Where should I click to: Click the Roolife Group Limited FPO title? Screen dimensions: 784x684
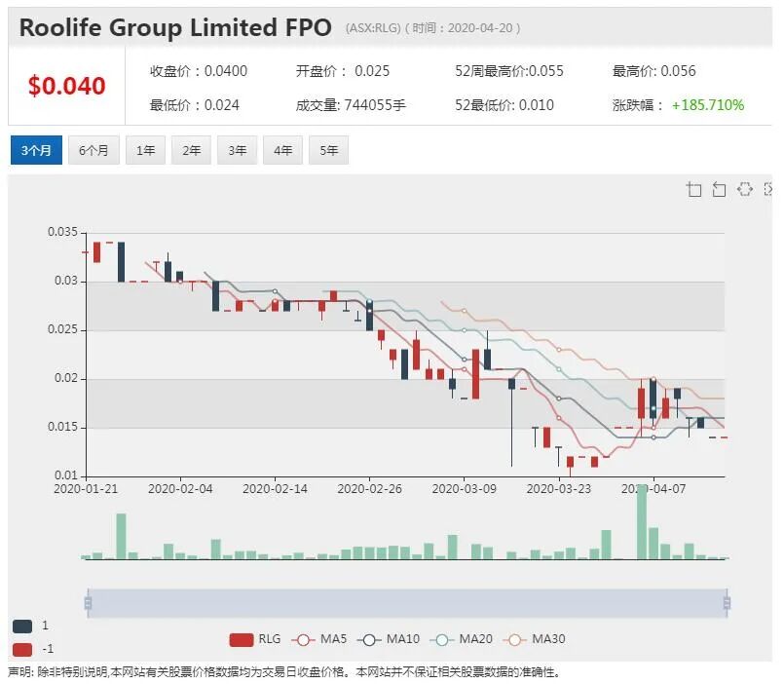175,27
